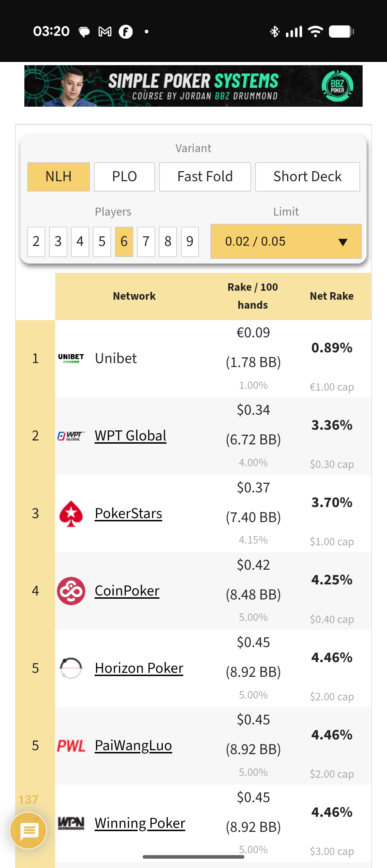The height and width of the screenshot is (868, 387).
Task: Click the limit dropdown arrow
Action: 343,242
